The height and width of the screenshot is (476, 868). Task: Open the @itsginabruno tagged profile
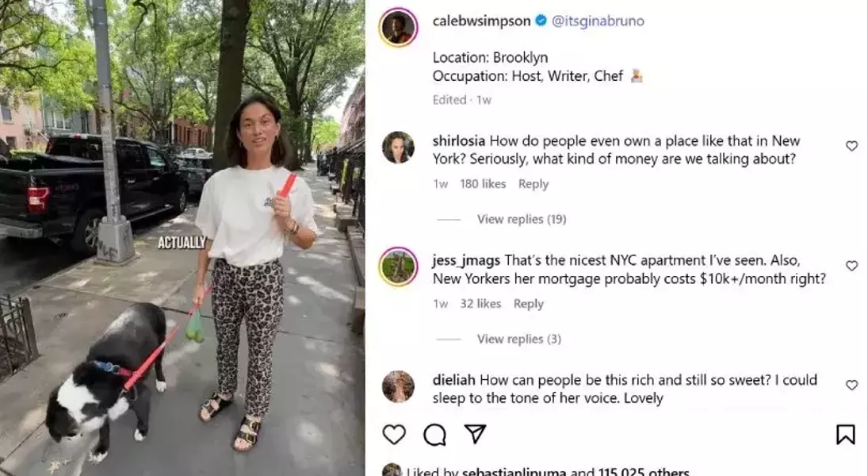click(598, 21)
